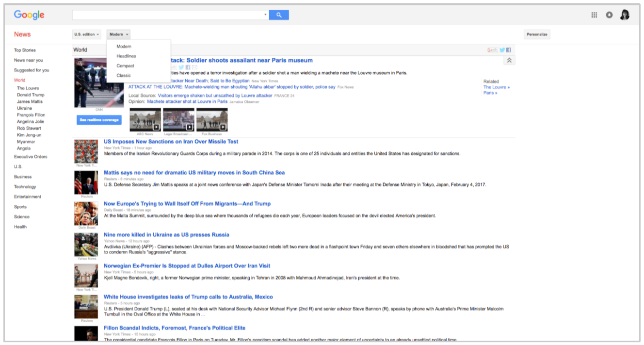Share World section on Google+

pyautogui.click(x=493, y=50)
